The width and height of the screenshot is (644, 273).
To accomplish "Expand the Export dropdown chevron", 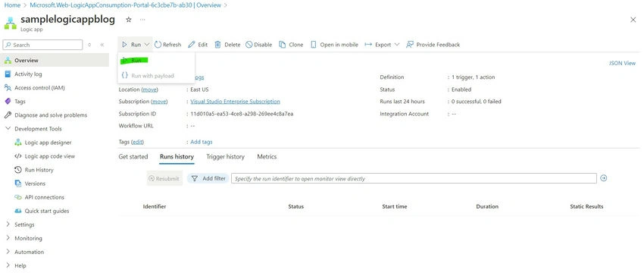I will pos(397,45).
